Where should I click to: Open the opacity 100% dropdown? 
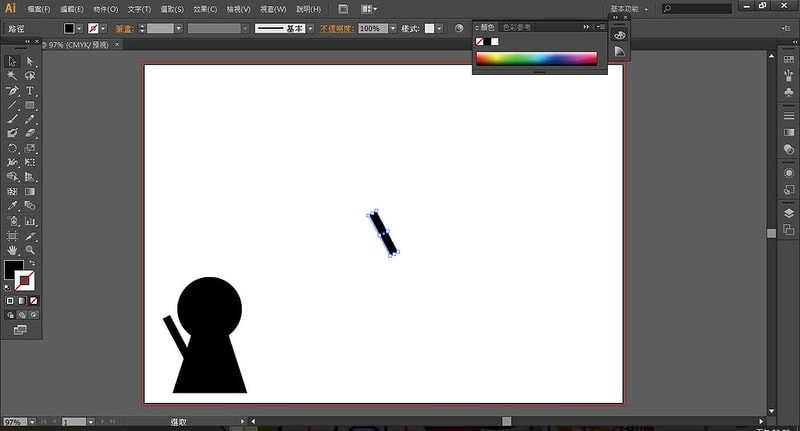pyautogui.click(x=390, y=29)
